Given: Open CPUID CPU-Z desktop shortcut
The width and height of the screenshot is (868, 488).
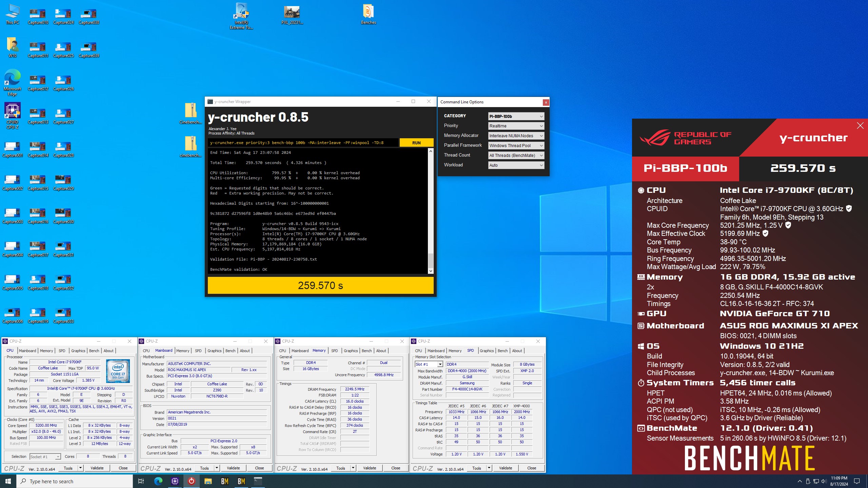Looking at the screenshot, I should click(13, 116).
